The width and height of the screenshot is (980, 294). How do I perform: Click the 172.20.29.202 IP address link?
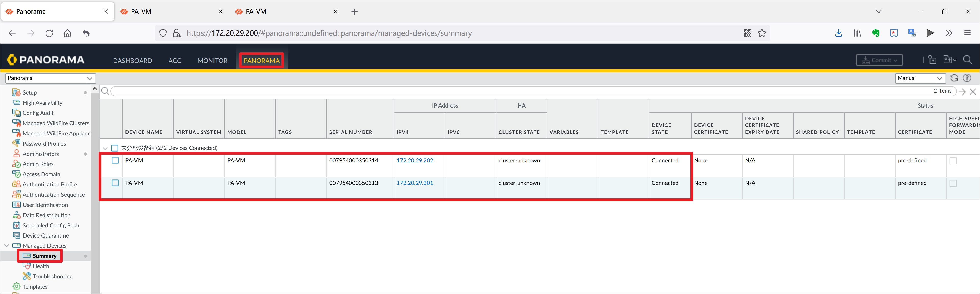click(x=416, y=161)
